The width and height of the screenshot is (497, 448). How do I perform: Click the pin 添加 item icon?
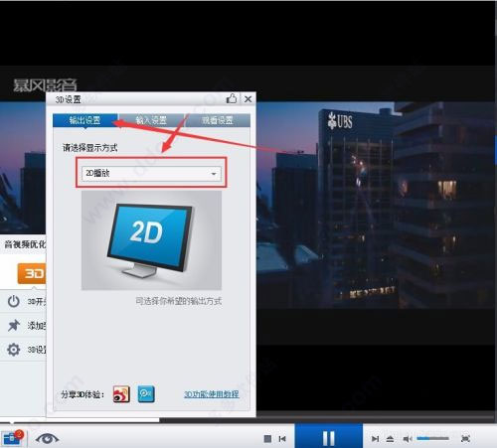point(14,325)
